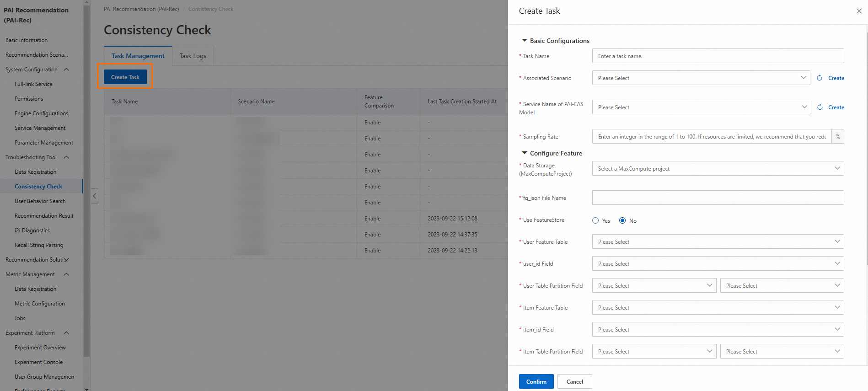Collapse the Basic Configurations section

[x=525, y=41]
